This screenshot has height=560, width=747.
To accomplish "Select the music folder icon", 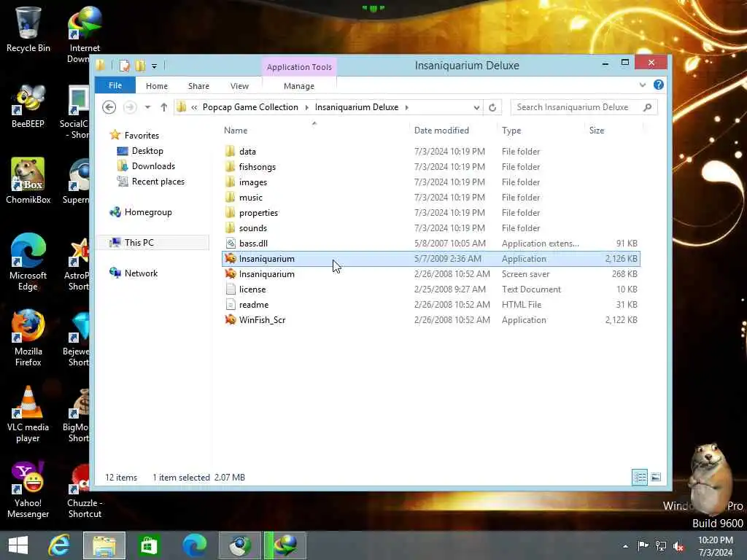I will (231, 197).
